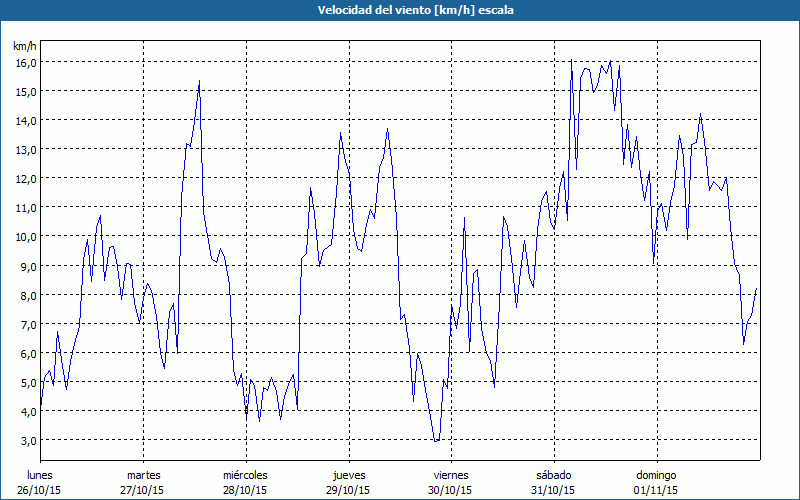Click the 26/10/15 date label
Image resolution: width=800 pixels, height=500 pixels.
point(41,490)
